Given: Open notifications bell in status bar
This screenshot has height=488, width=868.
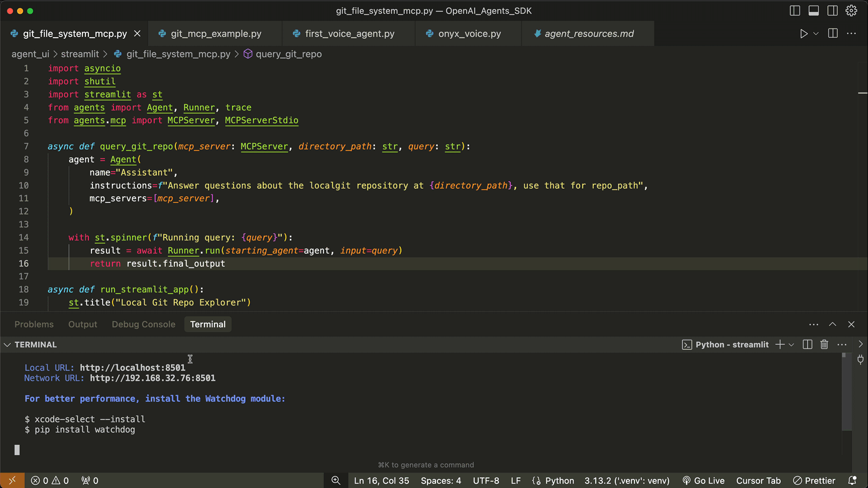Looking at the screenshot, I should pos(852,480).
